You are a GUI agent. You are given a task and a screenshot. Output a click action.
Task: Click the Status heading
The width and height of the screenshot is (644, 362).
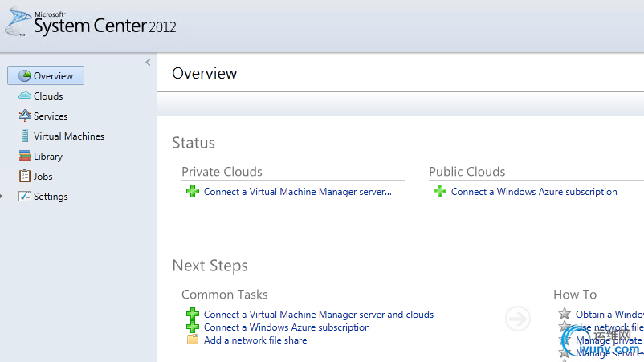(194, 143)
